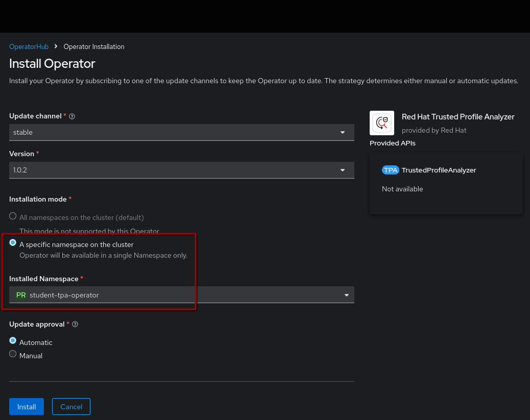Image resolution: width=530 pixels, height=420 pixels.
Task: Open the Update channel stable dropdown
Action: pyautogui.click(x=181, y=132)
